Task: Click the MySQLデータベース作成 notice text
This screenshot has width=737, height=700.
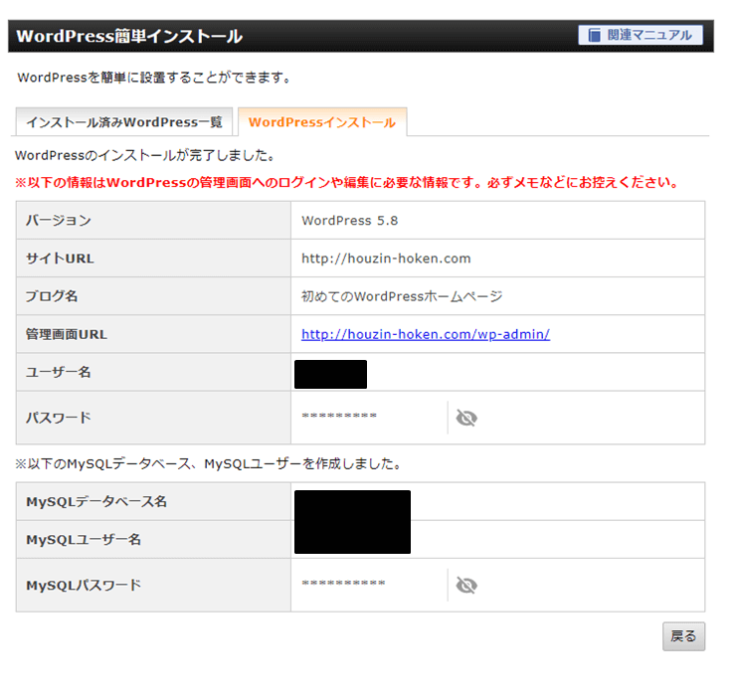Action: point(209,464)
